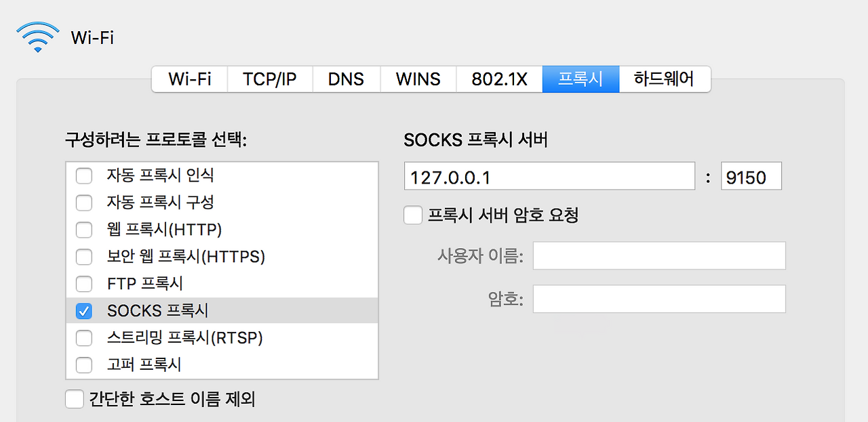
Task: Open the DNS tab
Action: tap(346, 79)
